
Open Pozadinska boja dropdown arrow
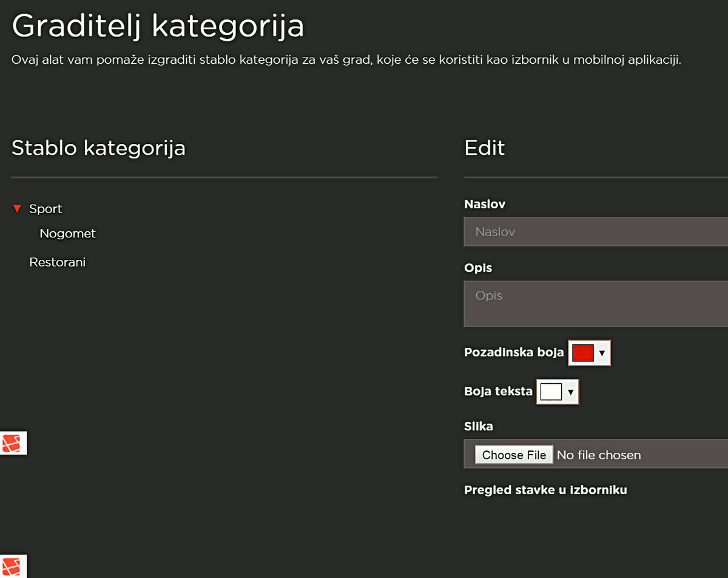(602, 353)
